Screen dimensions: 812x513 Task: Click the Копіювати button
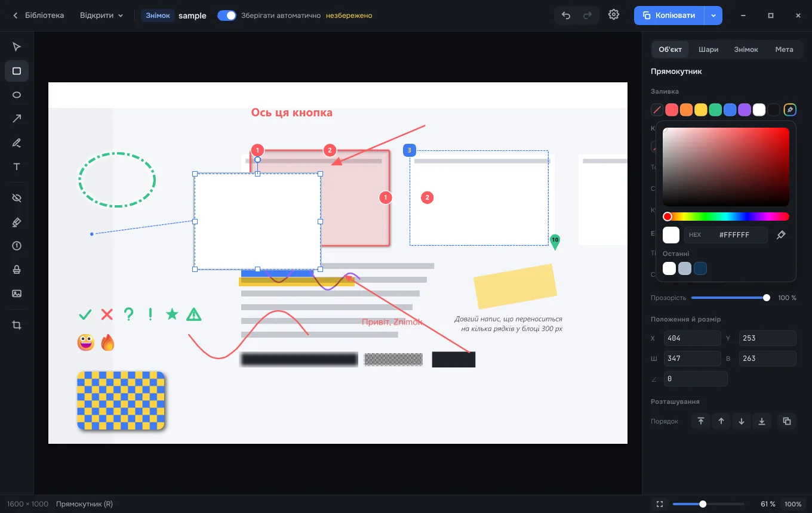(x=669, y=16)
